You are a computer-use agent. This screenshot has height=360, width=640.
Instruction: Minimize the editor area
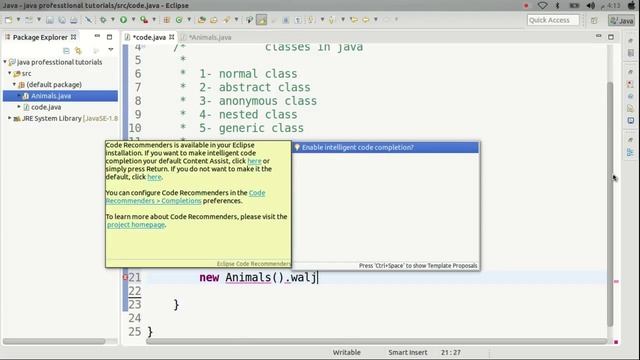coord(598,36)
